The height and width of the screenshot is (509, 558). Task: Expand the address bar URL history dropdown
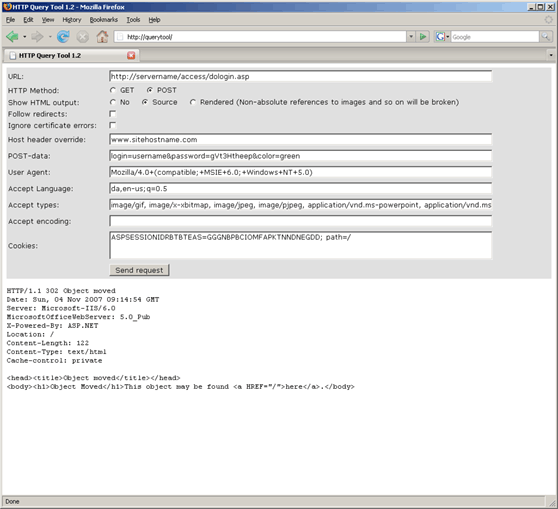411,37
